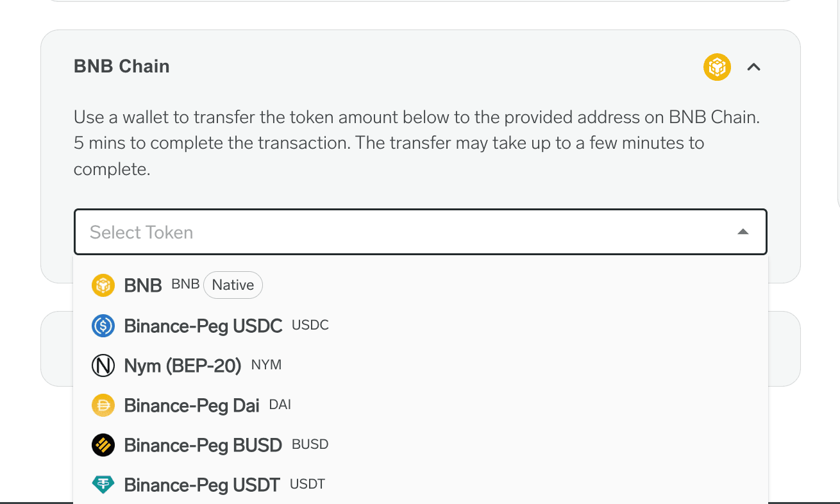Pick Nym (BEP-20) from token list
The image size is (840, 504).
(x=183, y=365)
